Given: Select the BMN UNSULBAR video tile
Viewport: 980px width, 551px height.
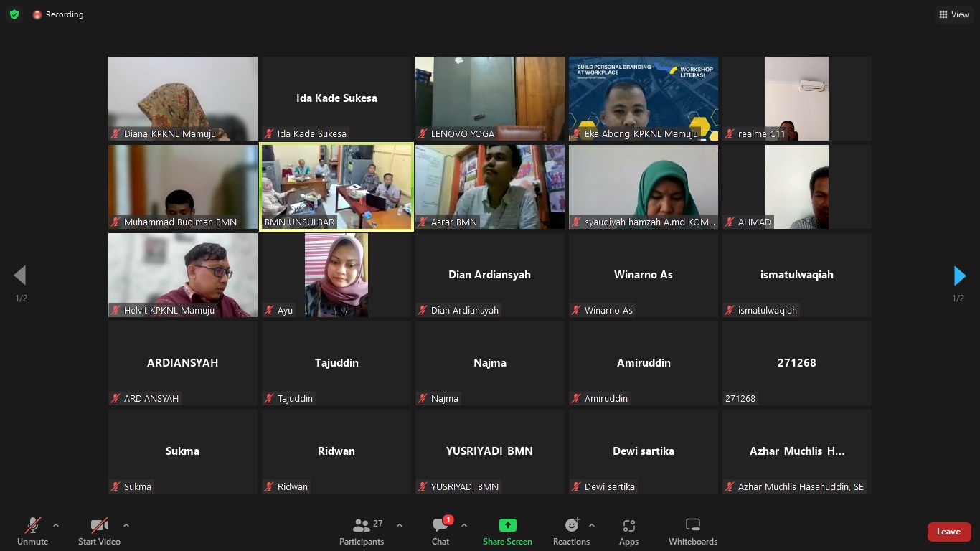Looking at the screenshot, I should [336, 187].
